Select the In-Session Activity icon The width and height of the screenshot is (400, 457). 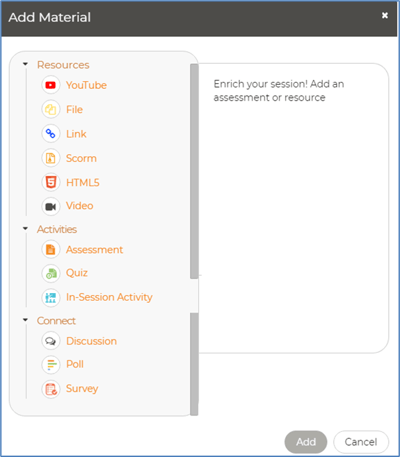51,298
